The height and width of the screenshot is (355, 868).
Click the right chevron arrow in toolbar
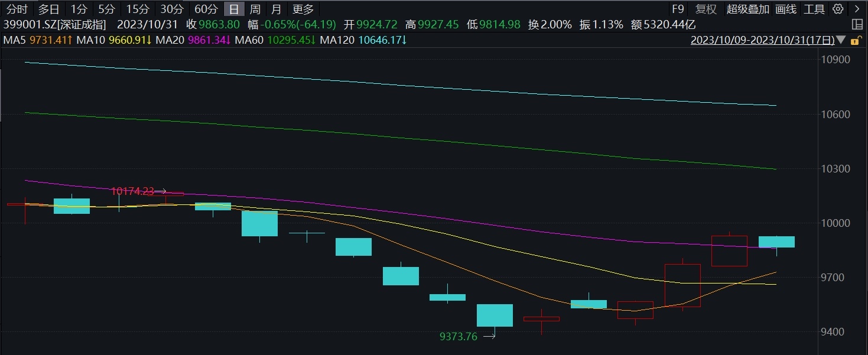(x=857, y=9)
